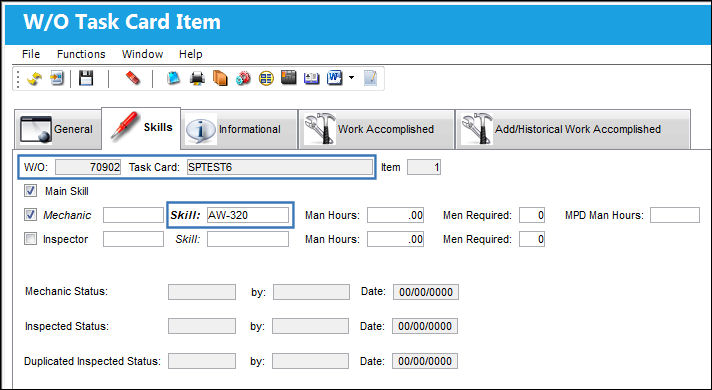
Task: Click the Inspector row Men Required field
Action: pyautogui.click(x=532, y=239)
